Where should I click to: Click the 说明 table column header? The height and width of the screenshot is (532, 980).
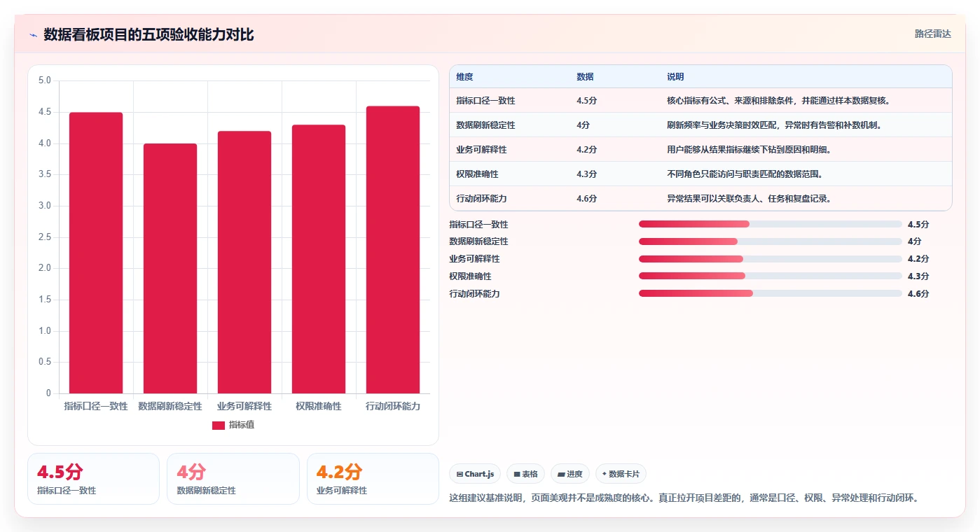pyautogui.click(x=675, y=77)
